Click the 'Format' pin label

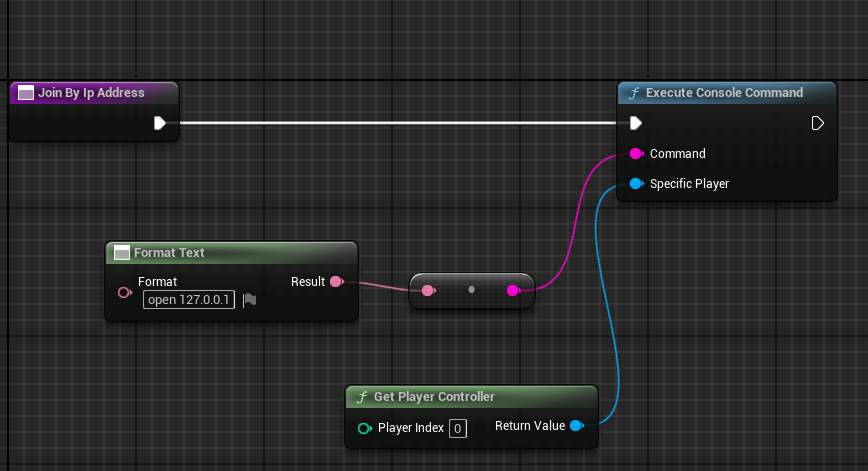pyautogui.click(x=157, y=282)
